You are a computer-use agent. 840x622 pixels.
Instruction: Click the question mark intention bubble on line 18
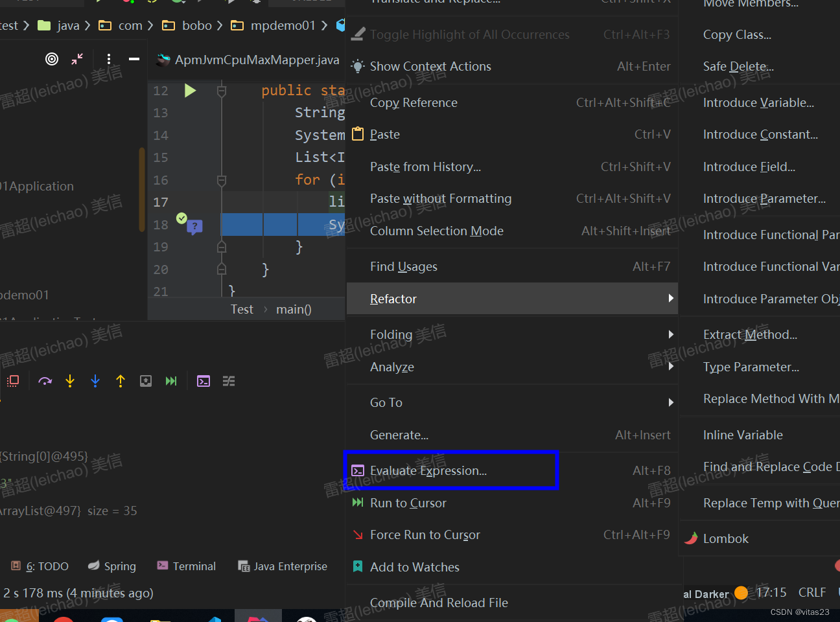(x=194, y=227)
